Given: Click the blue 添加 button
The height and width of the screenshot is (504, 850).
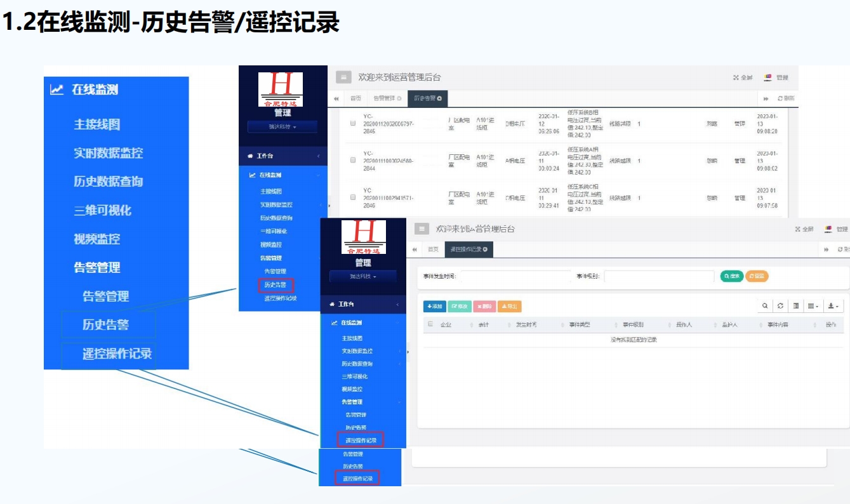Looking at the screenshot, I should [x=435, y=307].
